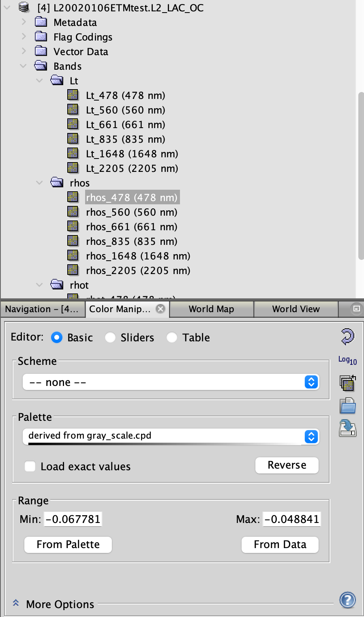Reset color palette with circular arrow icon
Image resolution: width=364 pixels, height=617 pixels.
[347, 336]
